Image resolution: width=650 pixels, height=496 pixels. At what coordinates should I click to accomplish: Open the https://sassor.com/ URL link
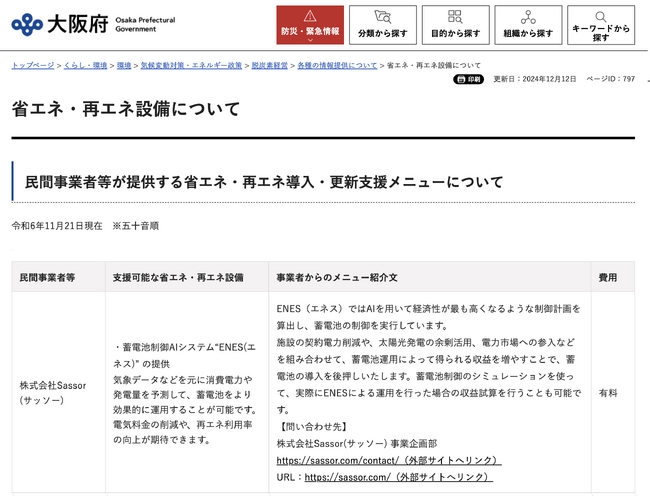(398, 477)
